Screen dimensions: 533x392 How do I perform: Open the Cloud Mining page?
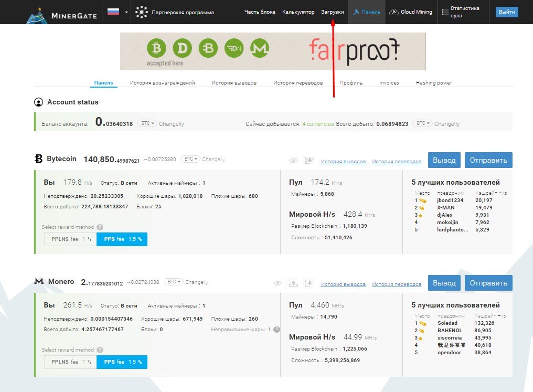pyautogui.click(x=417, y=12)
